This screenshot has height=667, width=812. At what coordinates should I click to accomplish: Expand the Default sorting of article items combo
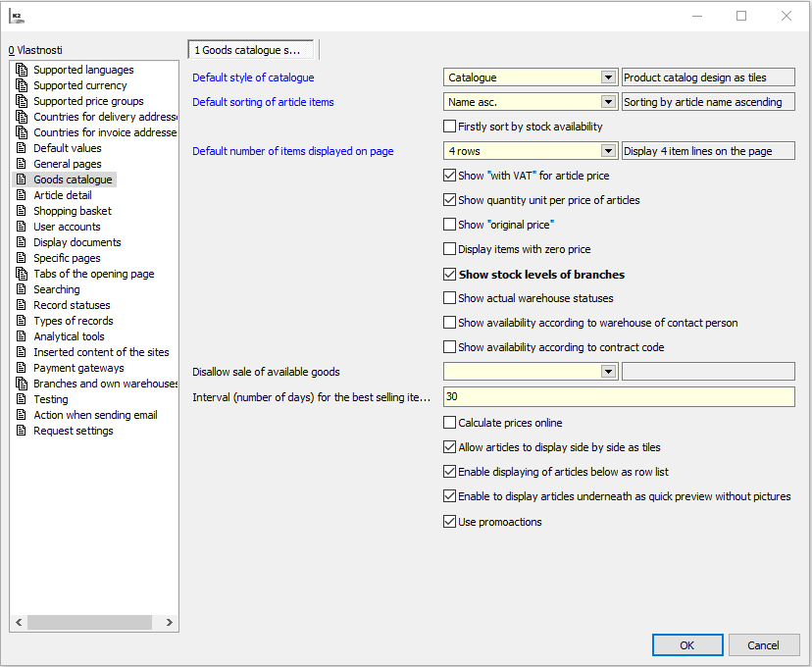point(608,102)
